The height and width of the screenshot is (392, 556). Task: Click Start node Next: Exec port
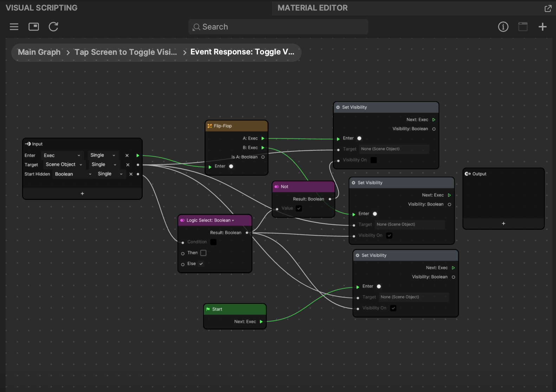(261, 322)
